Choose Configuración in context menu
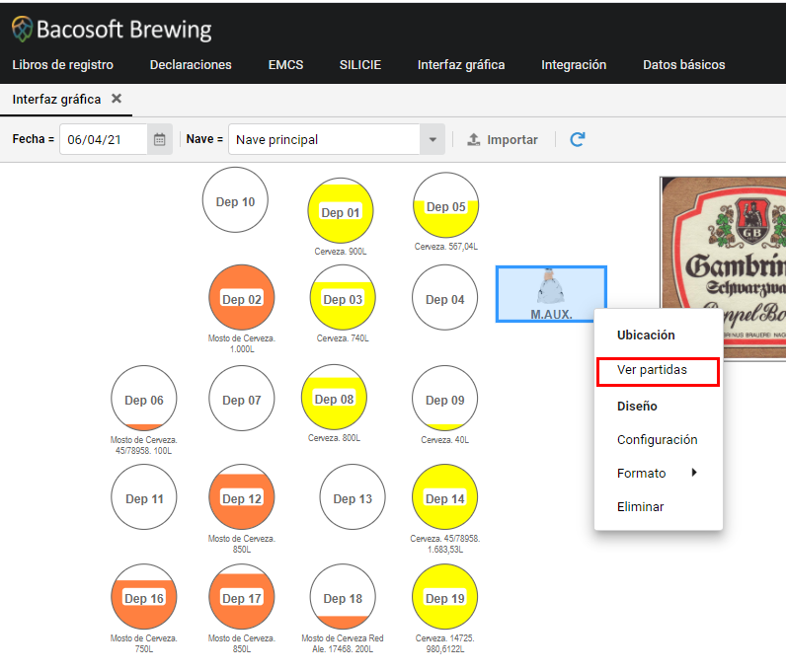 pos(658,439)
